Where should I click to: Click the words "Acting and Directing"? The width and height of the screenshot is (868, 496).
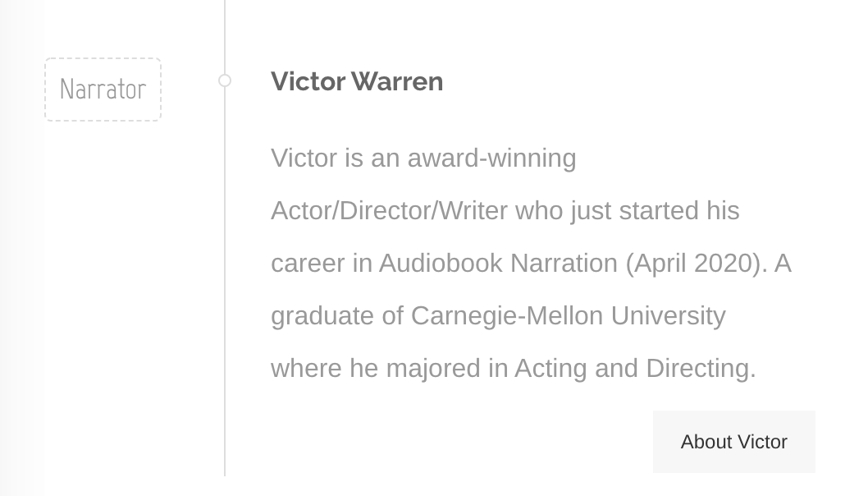[x=635, y=369]
